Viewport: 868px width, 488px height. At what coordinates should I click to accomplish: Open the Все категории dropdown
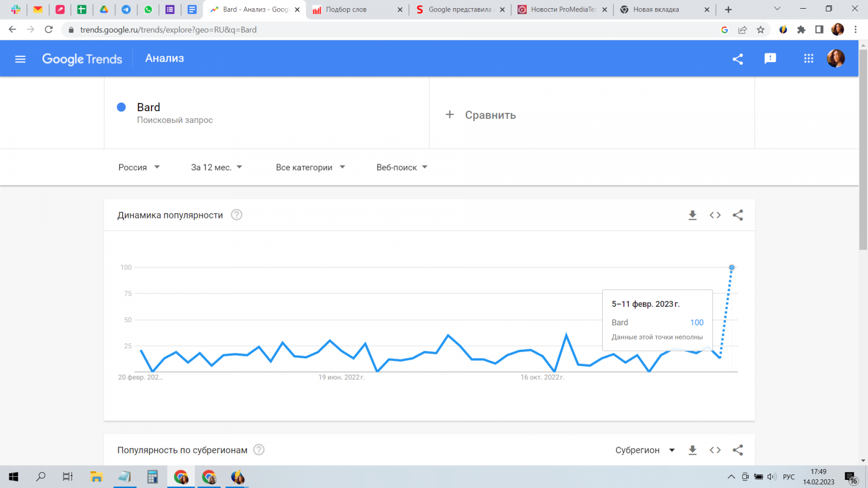(x=310, y=168)
